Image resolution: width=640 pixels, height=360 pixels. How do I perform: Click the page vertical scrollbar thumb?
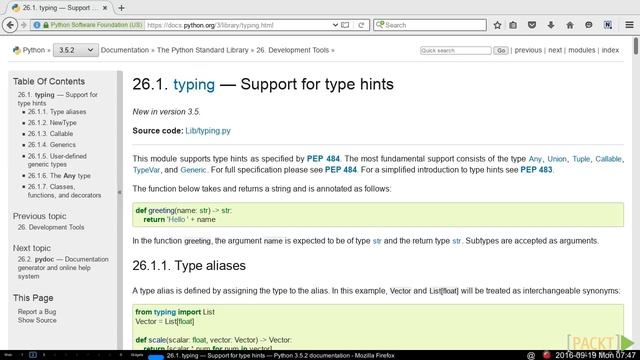[636, 46]
